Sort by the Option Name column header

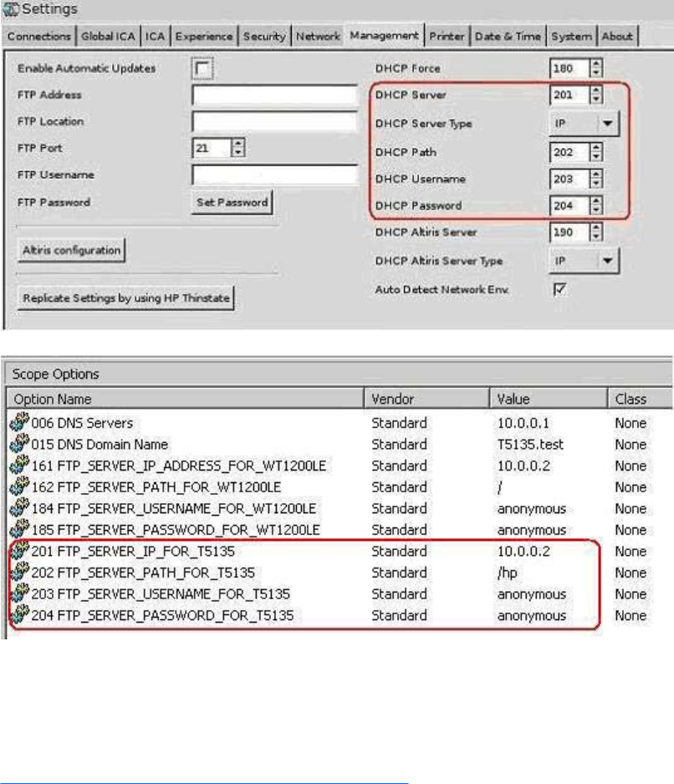(x=185, y=399)
